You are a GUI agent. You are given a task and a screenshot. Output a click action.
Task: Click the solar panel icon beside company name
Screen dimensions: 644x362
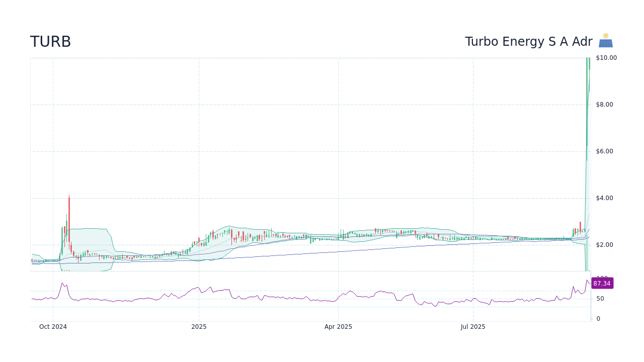pyautogui.click(x=605, y=40)
